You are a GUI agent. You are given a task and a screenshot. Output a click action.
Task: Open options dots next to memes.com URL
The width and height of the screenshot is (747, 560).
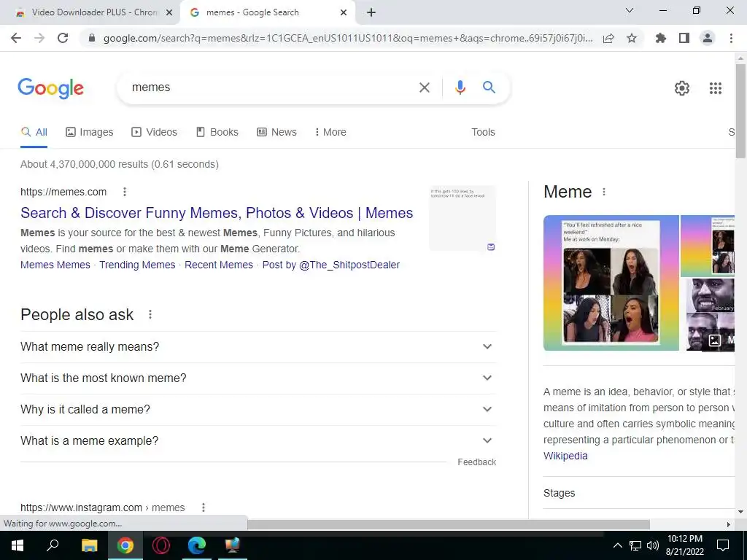coord(124,192)
